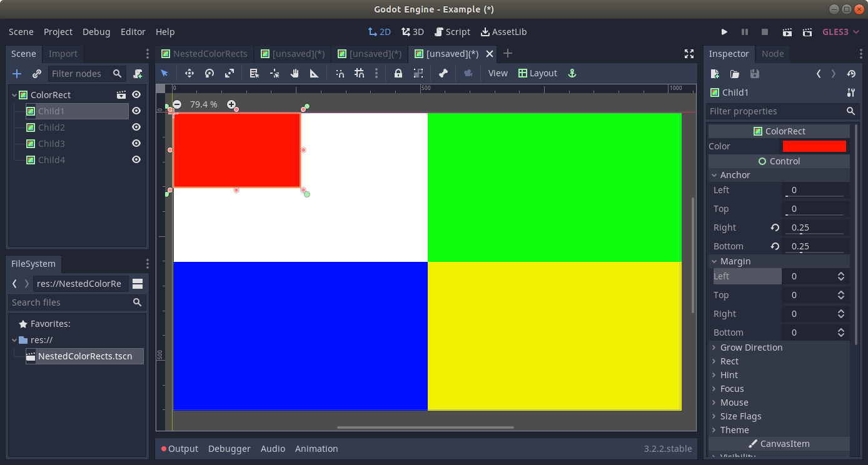The width and height of the screenshot is (868, 465).
Task: Click the red Color swatch in Inspector
Action: pos(814,146)
